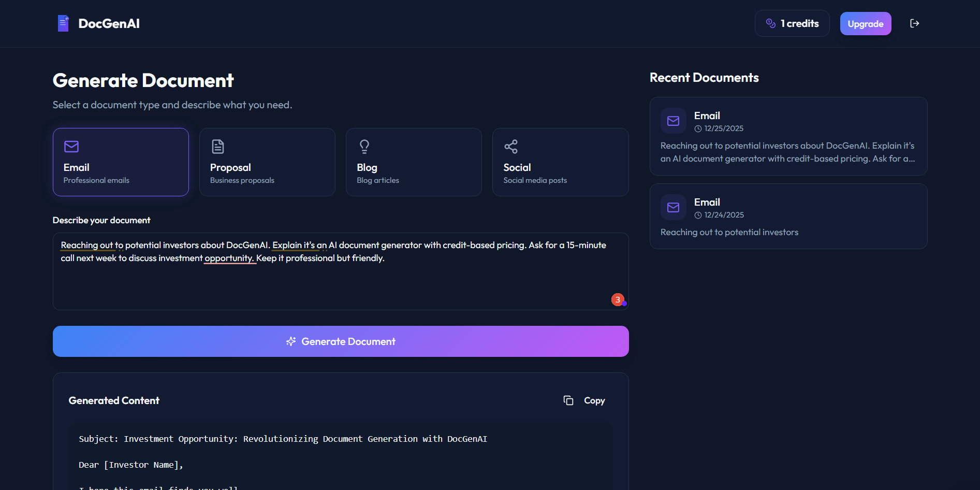Click inside the Describe your document text area
Image resolution: width=980 pixels, height=490 pixels.
(x=341, y=271)
